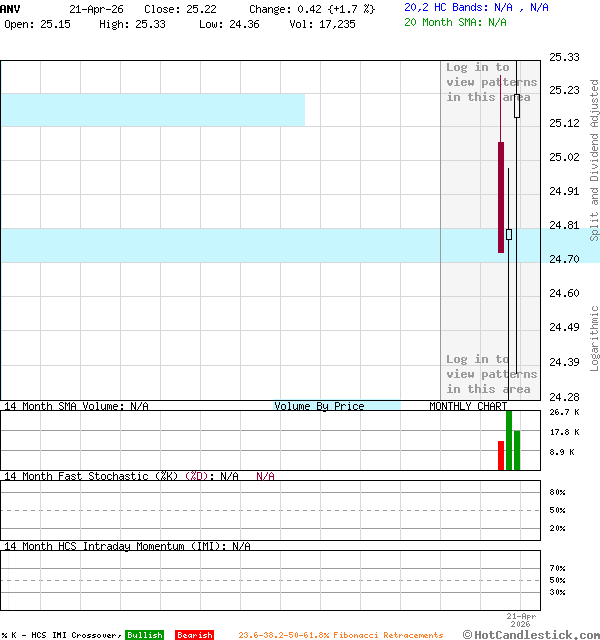This screenshot has width=600, height=640.
Task: Click the upper 'Log in to view patterns' text
Action: (x=490, y=82)
